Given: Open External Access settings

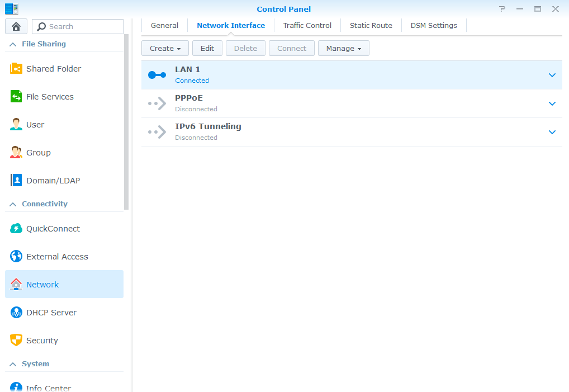Looking at the screenshot, I should coord(57,256).
